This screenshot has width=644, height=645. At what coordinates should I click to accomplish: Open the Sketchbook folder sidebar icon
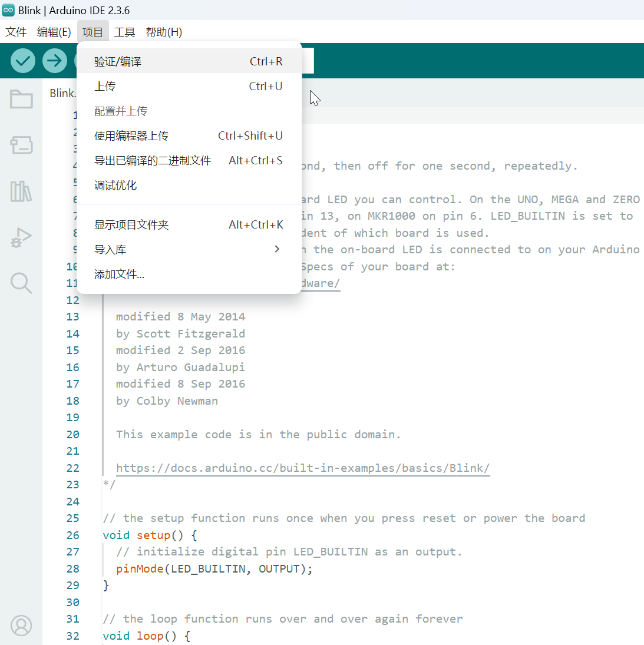21,99
